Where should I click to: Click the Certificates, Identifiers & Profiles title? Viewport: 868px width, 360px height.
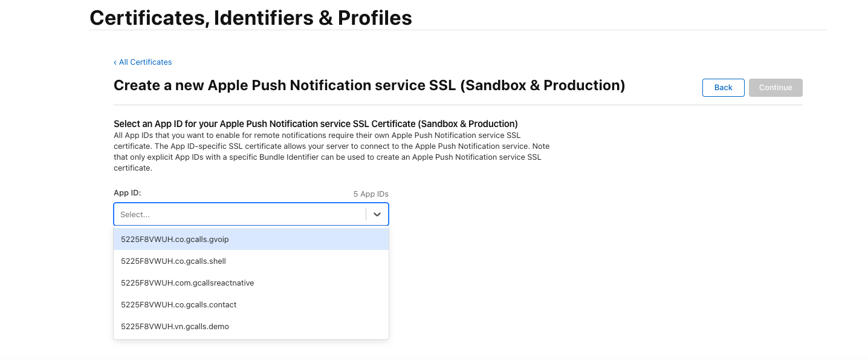[x=251, y=18]
